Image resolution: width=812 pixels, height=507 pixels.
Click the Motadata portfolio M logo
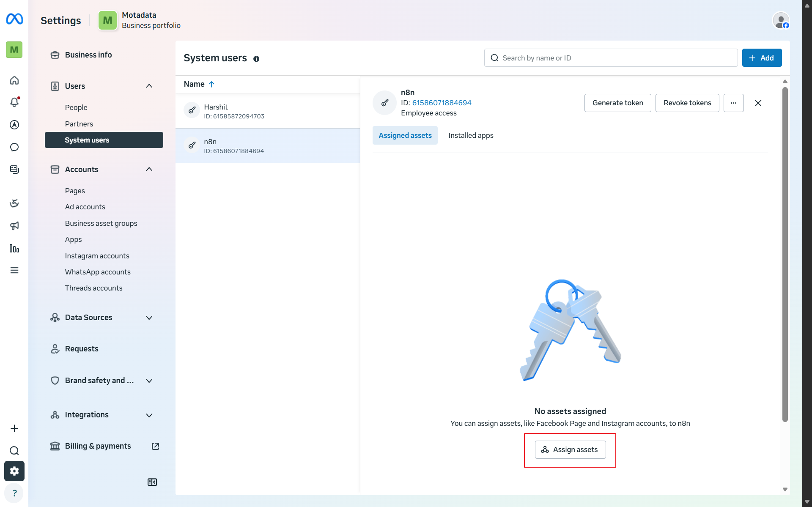click(x=107, y=20)
